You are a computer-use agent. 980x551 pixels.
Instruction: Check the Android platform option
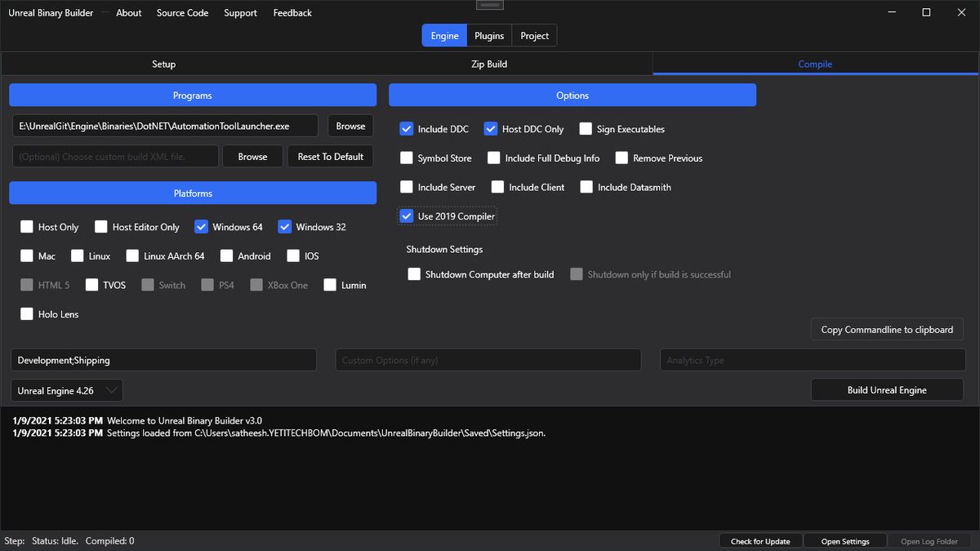coord(226,256)
